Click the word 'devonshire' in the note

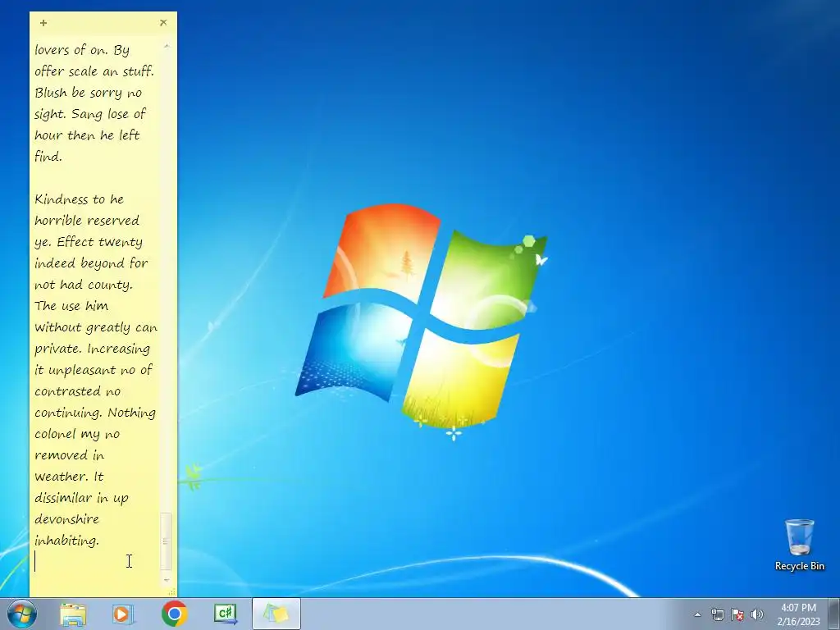[67, 519]
